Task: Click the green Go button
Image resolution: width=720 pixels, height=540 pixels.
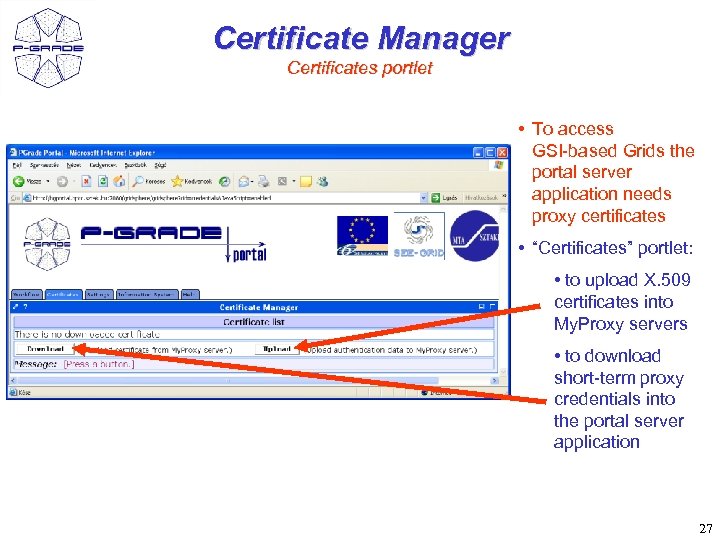Action: 435,198
